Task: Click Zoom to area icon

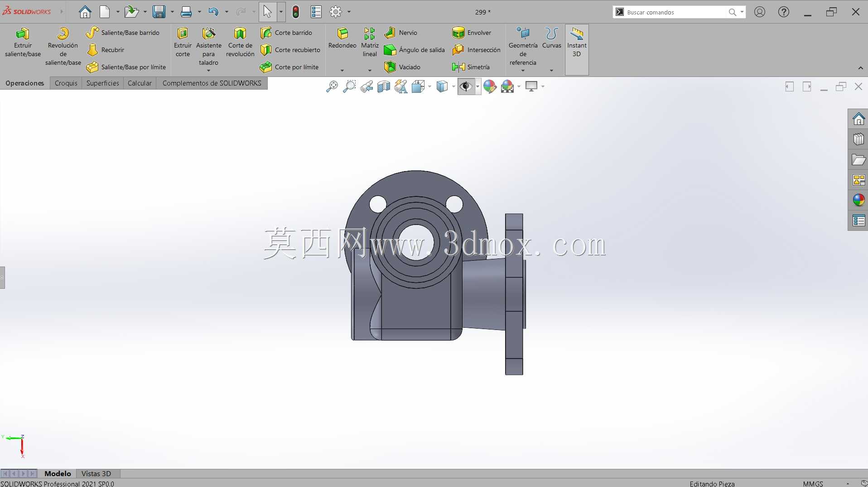Action: pyautogui.click(x=349, y=86)
